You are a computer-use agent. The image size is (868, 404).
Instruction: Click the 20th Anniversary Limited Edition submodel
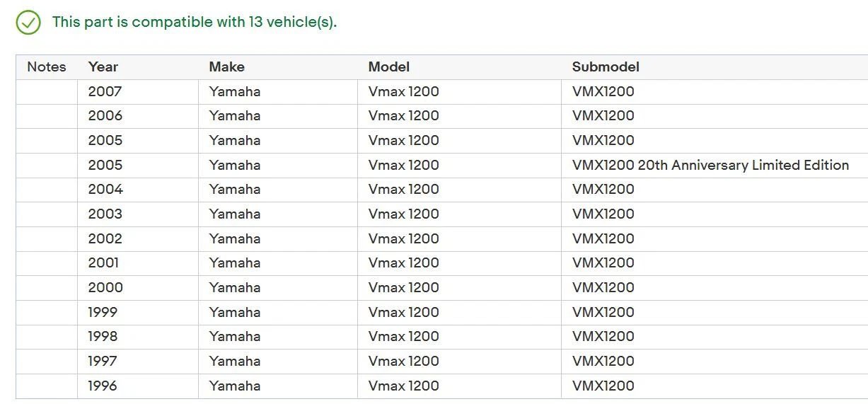pos(710,165)
